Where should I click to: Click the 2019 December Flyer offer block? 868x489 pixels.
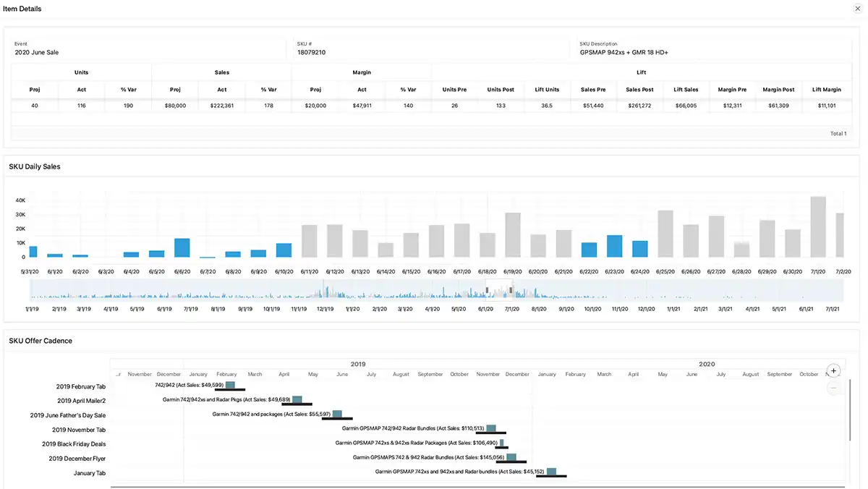pos(511,458)
